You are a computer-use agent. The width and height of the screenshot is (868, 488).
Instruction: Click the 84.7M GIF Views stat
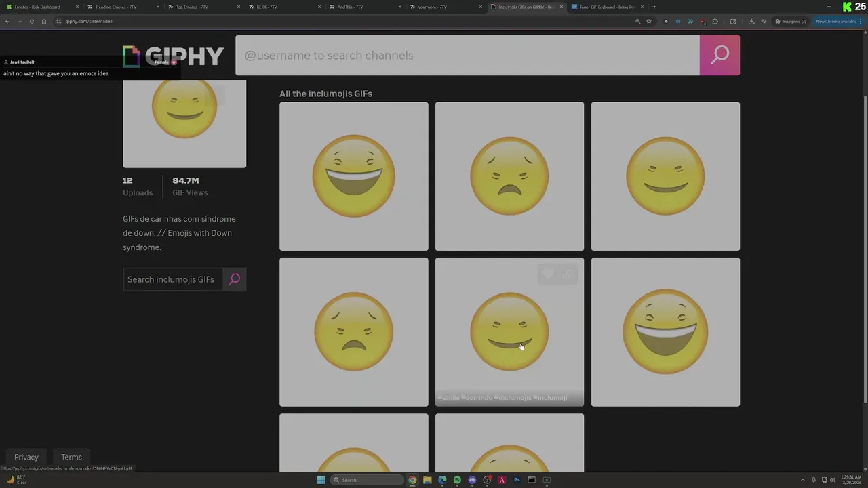pos(190,186)
